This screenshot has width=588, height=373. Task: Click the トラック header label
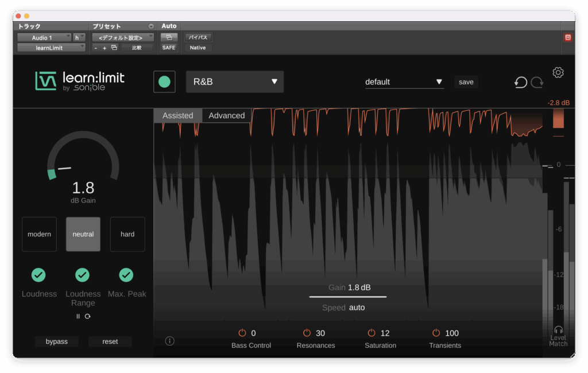[29, 26]
